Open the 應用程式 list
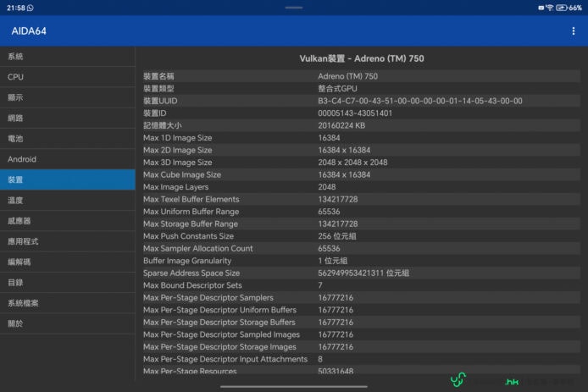This screenshot has height=392, width=588. (23, 241)
